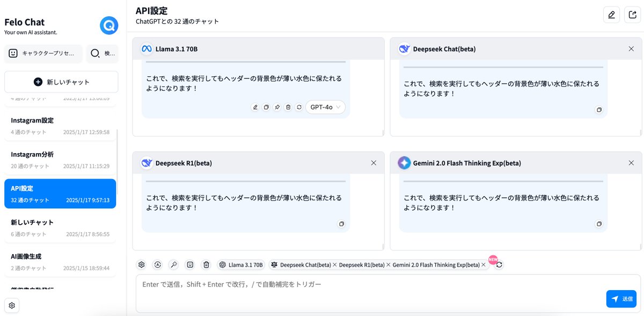The image size is (644, 316).
Task: Click the Deepseek Chat(beta) panel logo
Action: [404, 49]
